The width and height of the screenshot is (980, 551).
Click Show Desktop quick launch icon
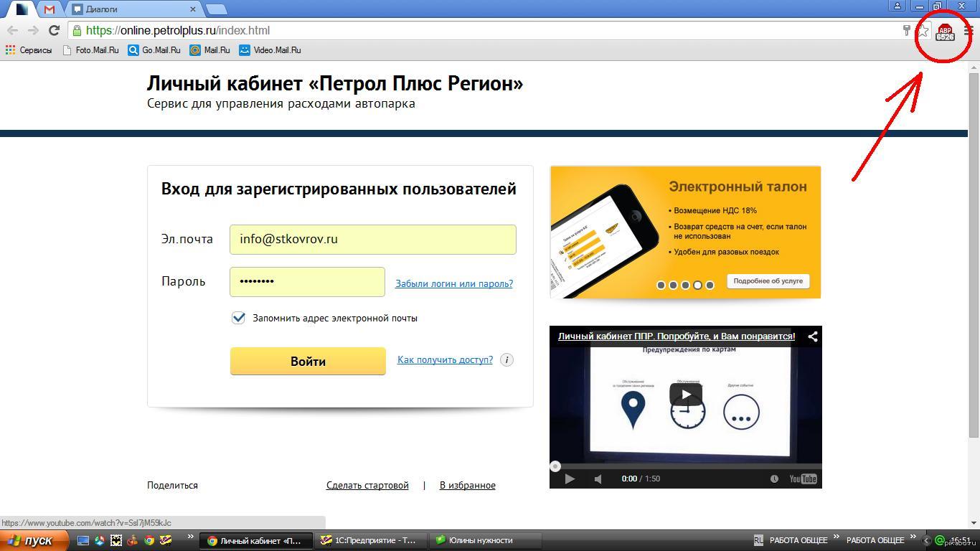click(83, 540)
